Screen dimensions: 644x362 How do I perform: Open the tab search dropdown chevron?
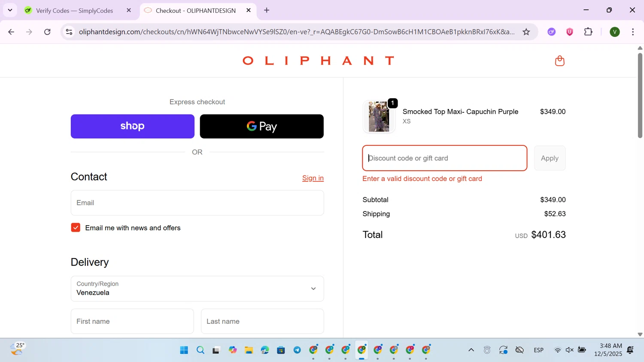tap(10, 10)
